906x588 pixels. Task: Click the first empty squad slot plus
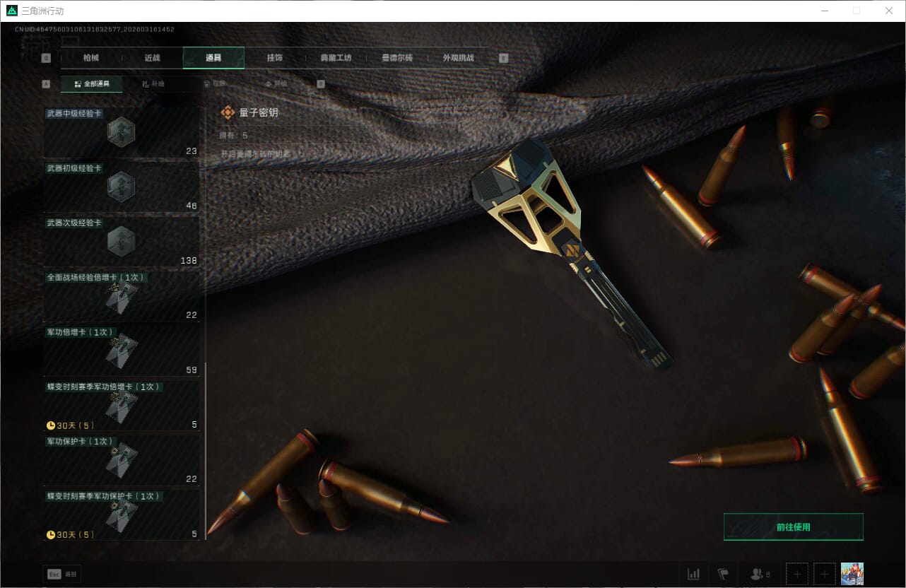(797, 574)
